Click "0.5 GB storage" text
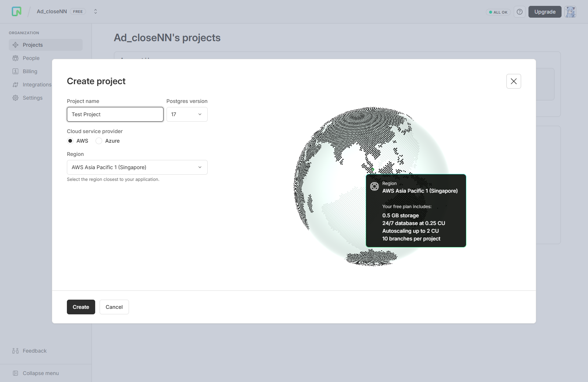The image size is (588, 382). pyautogui.click(x=401, y=215)
